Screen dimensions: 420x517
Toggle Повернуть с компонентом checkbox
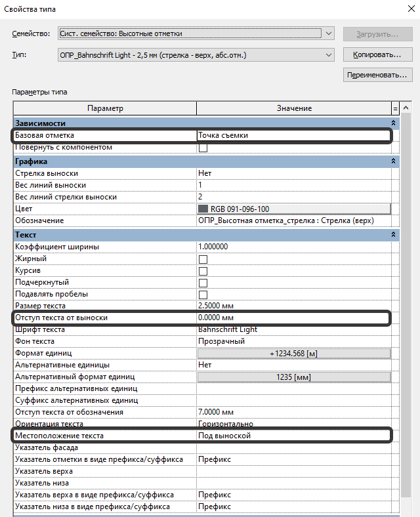coord(203,148)
